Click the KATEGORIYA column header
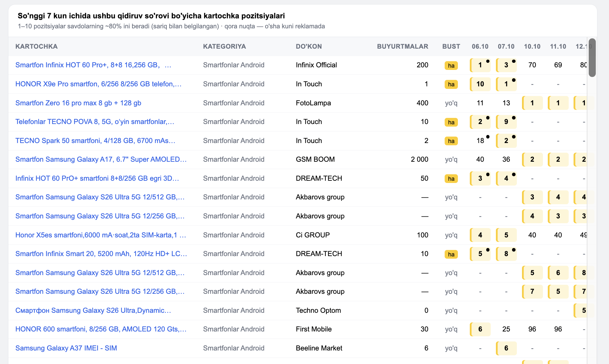 [x=224, y=46]
